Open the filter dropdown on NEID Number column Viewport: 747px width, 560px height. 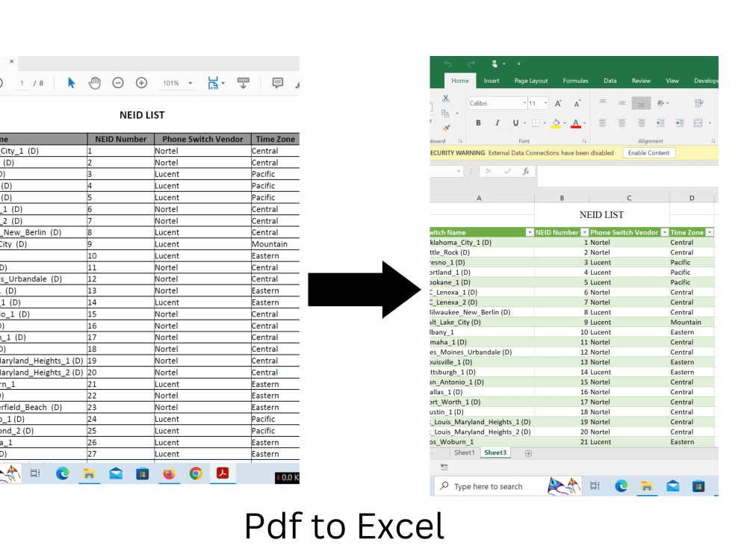tap(583, 231)
